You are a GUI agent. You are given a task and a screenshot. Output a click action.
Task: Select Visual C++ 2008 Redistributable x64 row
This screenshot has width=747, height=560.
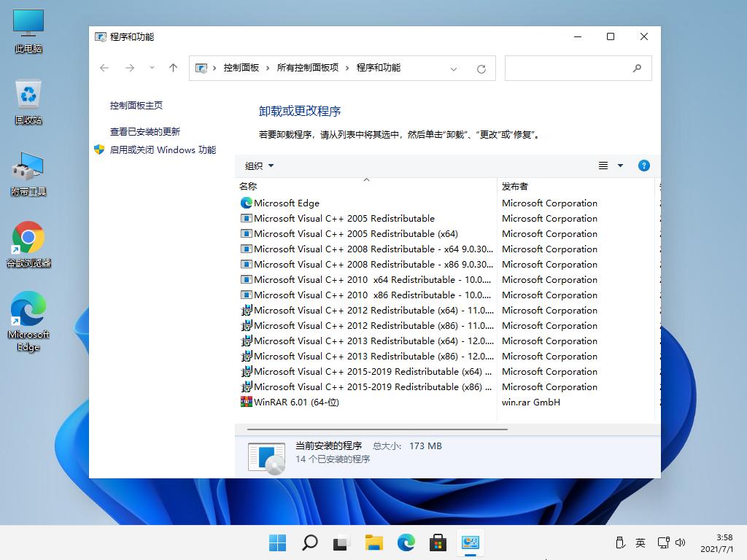366,249
